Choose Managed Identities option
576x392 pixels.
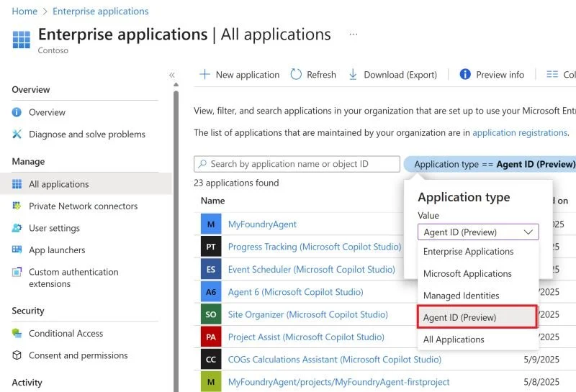click(478, 296)
